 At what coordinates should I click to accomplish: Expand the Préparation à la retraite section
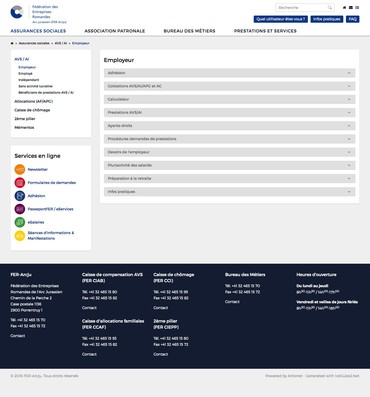tap(229, 179)
